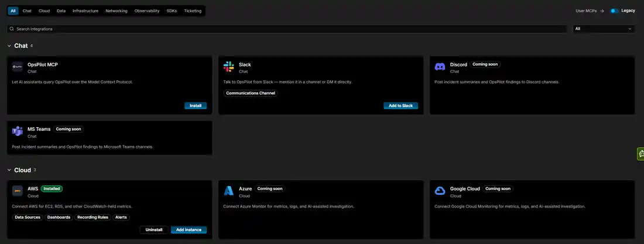The height and width of the screenshot is (244, 644).
Task: Click the 'Connect AWS for EC2, RDS' description
Action: click(72, 206)
